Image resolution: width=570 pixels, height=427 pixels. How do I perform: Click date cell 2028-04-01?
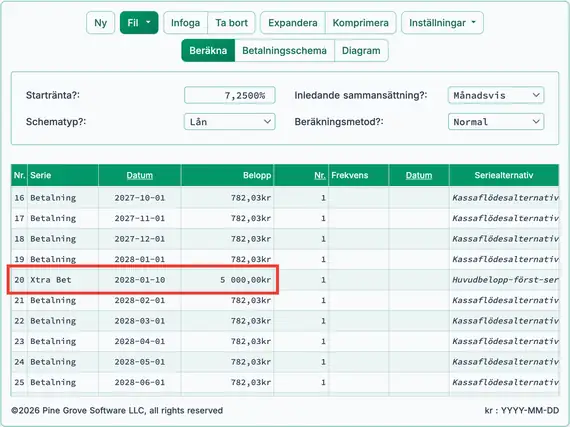tap(140, 342)
